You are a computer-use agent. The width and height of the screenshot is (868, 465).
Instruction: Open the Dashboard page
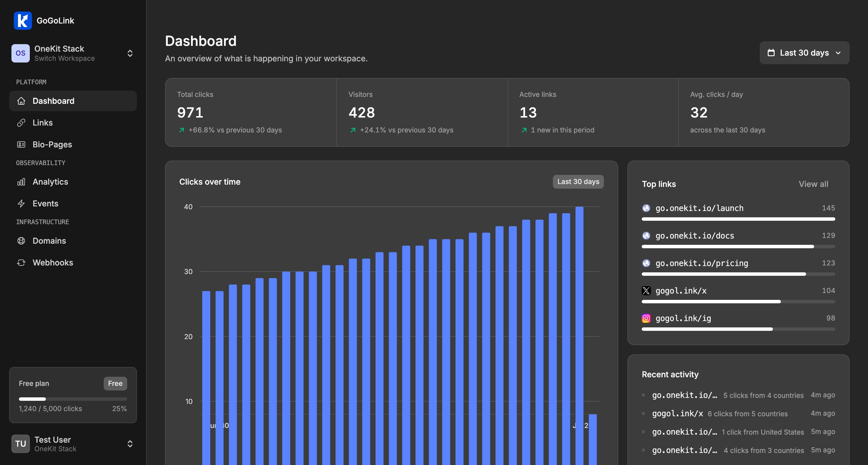(x=73, y=101)
